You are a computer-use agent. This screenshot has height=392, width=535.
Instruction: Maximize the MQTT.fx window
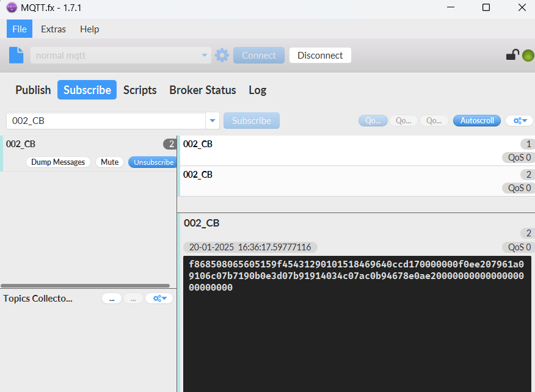point(486,7)
